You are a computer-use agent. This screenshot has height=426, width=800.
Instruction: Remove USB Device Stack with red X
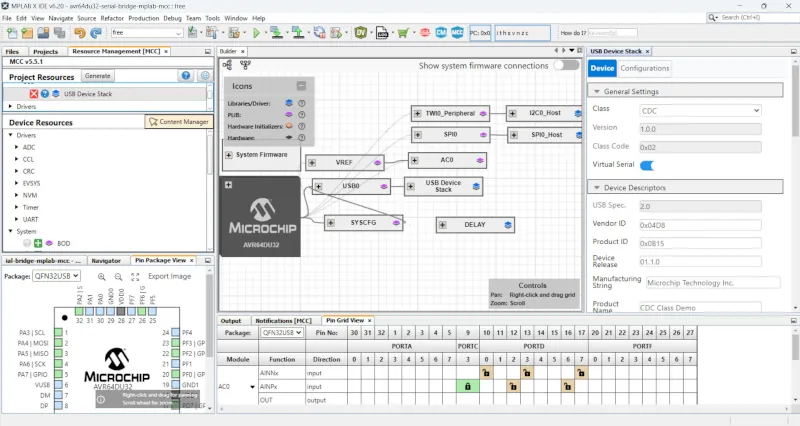(34, 94)
